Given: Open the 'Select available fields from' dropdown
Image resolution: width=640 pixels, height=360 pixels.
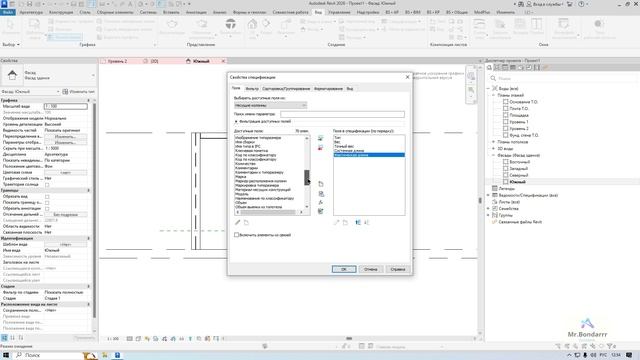Looking at the screenshot, I should [x=270, y=105].
